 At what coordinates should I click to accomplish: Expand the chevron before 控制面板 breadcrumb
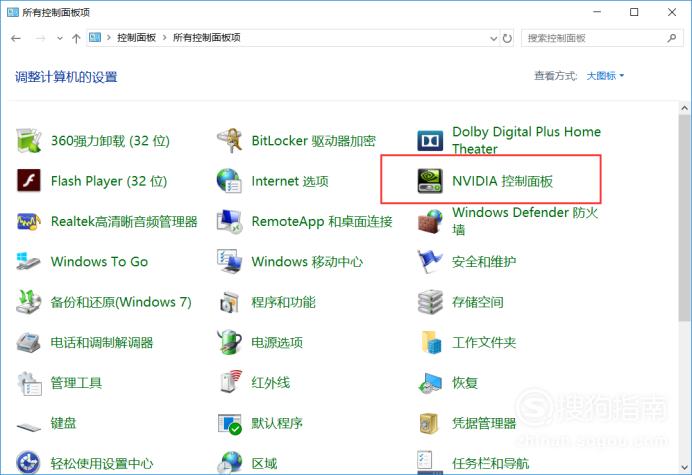109,38
